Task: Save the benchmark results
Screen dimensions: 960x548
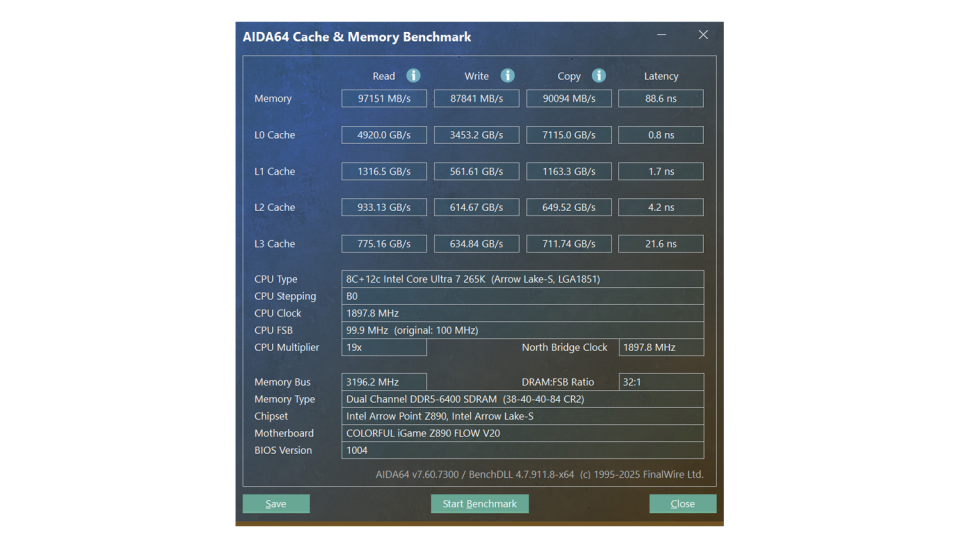Action: coord(276,503)
